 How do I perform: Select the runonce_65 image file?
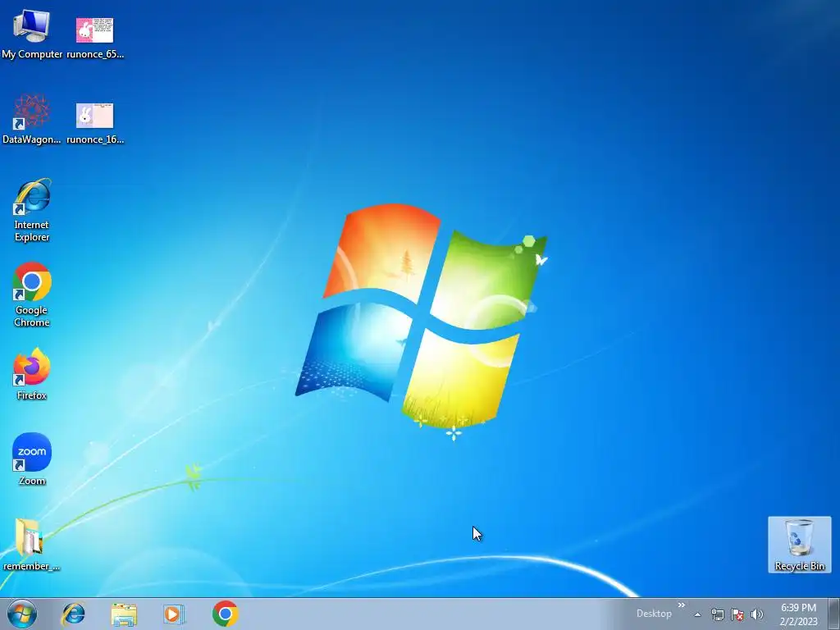pos(95,38)
